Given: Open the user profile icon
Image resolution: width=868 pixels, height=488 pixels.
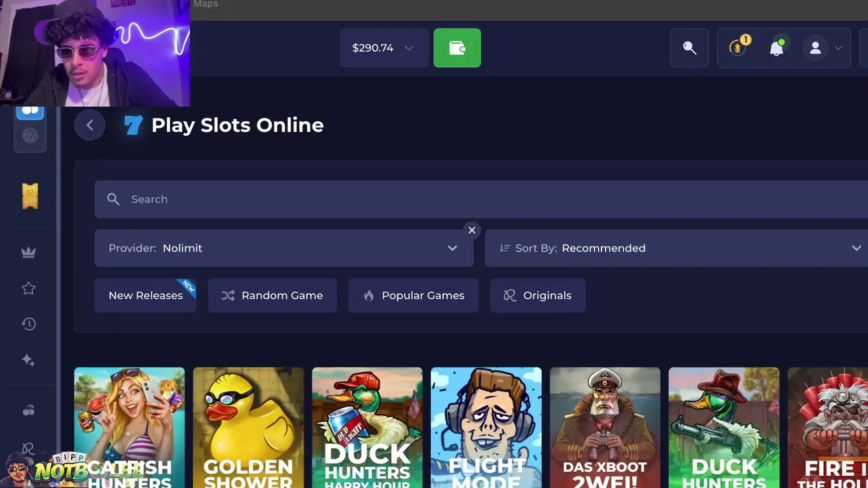Looking at the screenshot, I should click(815, 48).
